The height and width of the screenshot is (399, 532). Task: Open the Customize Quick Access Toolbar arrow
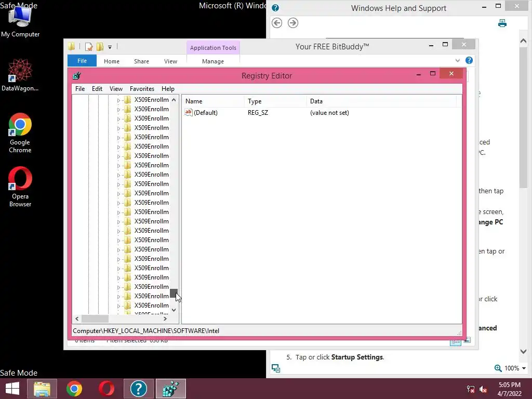(x=110, y=47)
